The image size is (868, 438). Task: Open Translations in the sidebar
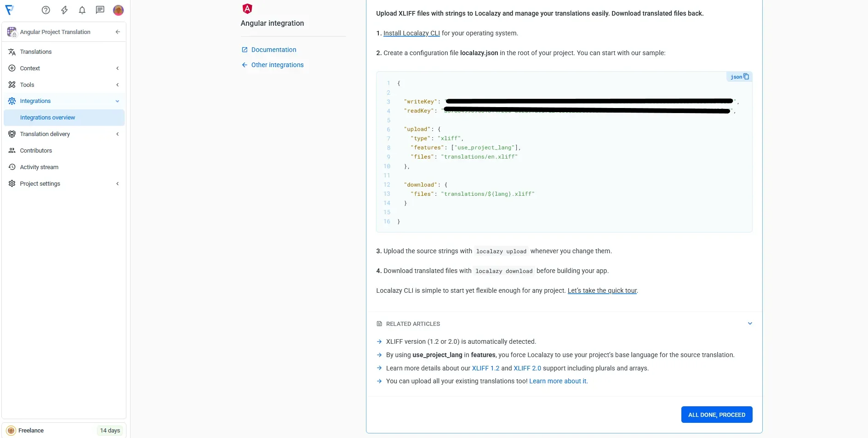pyautogui.click(x=36, y=52)
